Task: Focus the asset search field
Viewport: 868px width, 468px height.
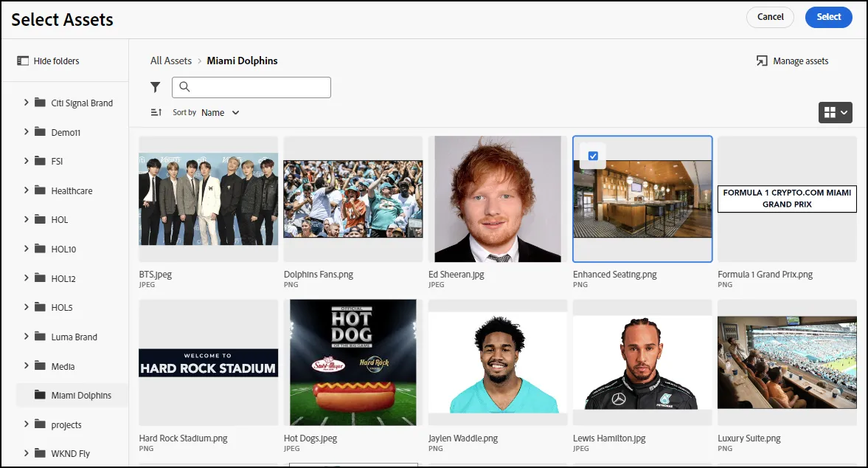Action: (251, 88)
